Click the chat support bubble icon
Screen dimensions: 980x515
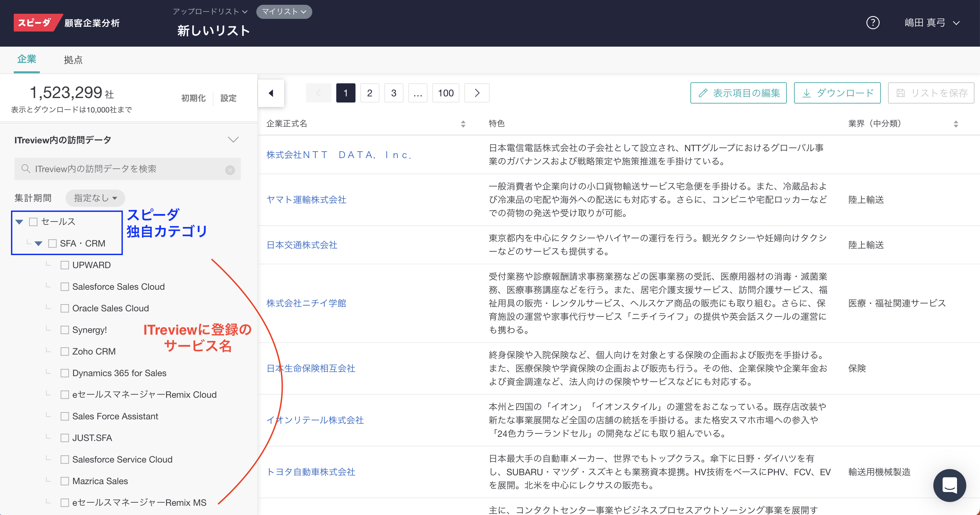pos(949,485)
